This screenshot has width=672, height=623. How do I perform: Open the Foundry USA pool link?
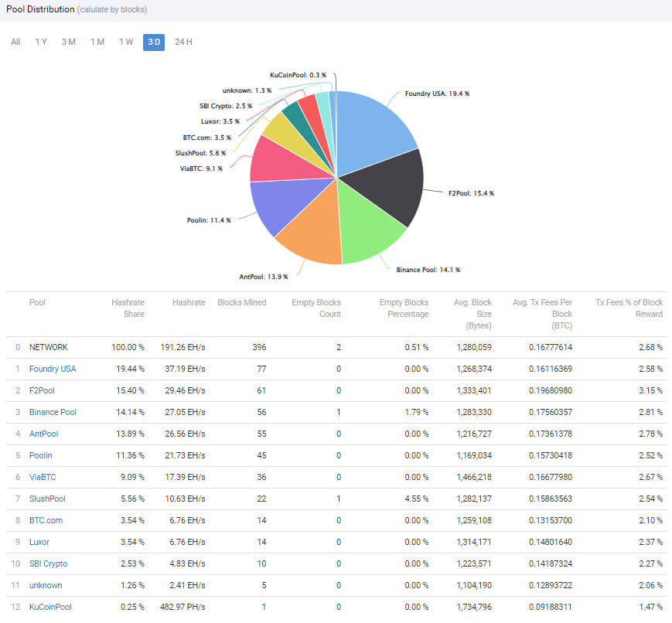click(53, 369)
